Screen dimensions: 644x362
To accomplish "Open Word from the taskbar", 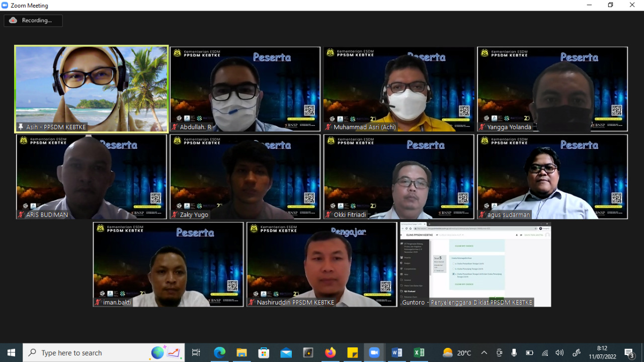I will (x=396, y=352).
